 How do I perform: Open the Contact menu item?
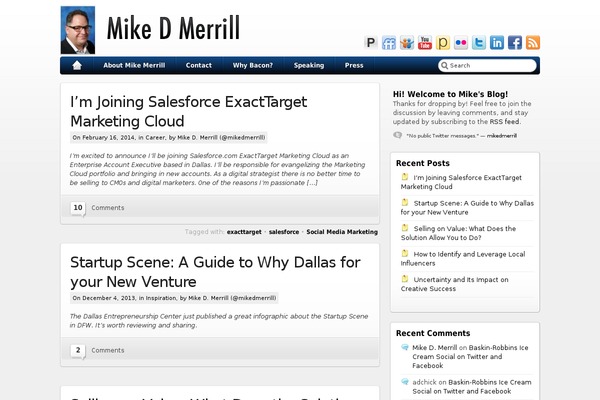point(199,65)
